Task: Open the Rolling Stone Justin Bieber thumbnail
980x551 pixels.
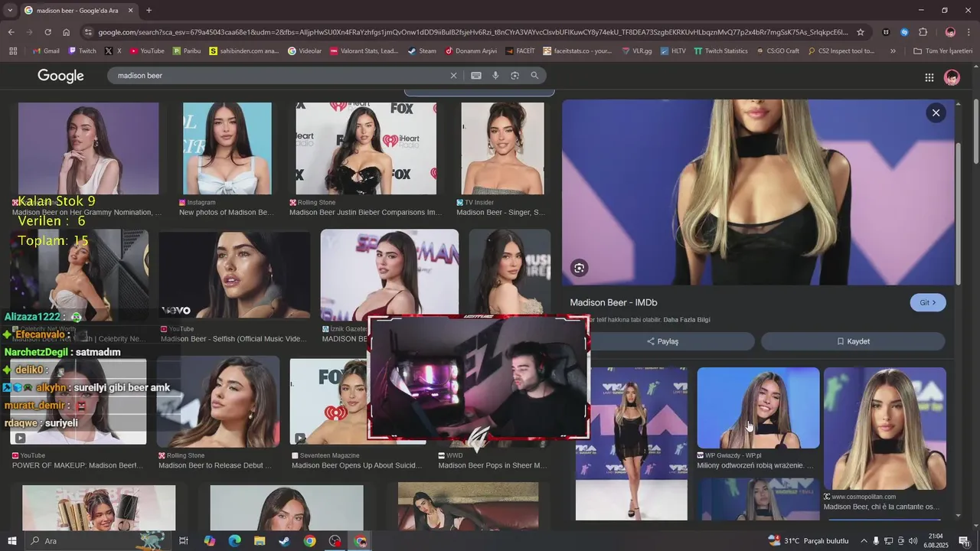Action: 366,148
